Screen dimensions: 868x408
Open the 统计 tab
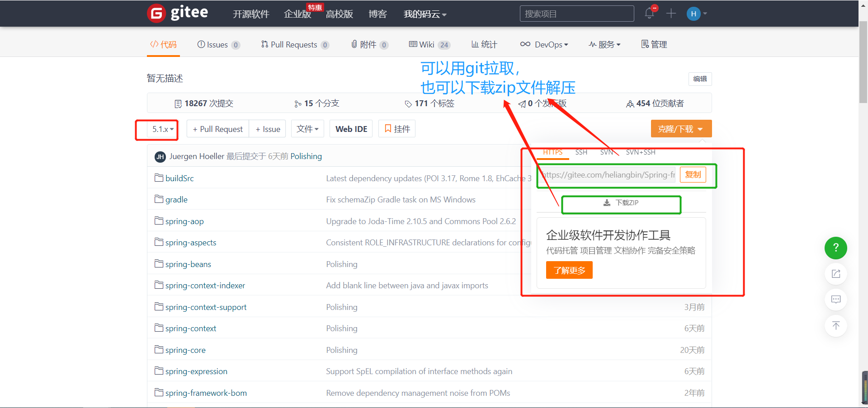click(x=484, y=44)
